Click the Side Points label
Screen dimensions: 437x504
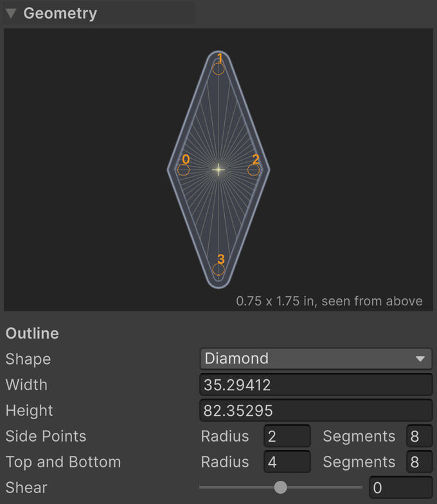tap(46, 436)
